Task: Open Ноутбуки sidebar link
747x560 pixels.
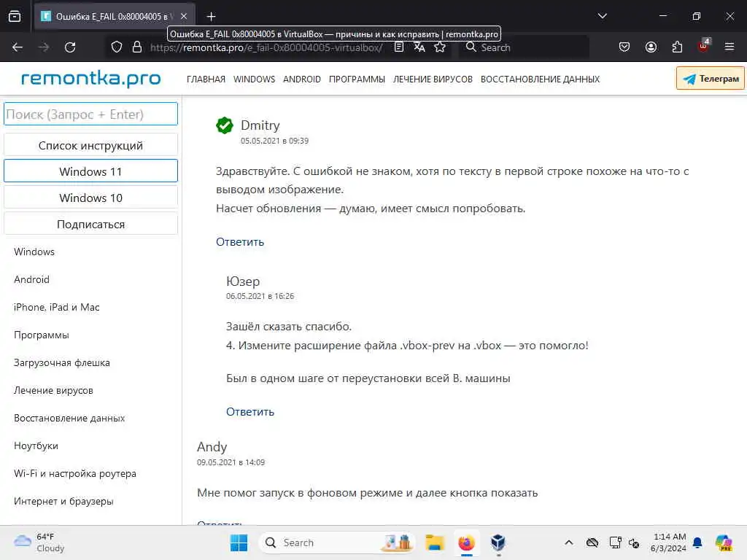Action: pyautogui.click(x=36, y=446)
